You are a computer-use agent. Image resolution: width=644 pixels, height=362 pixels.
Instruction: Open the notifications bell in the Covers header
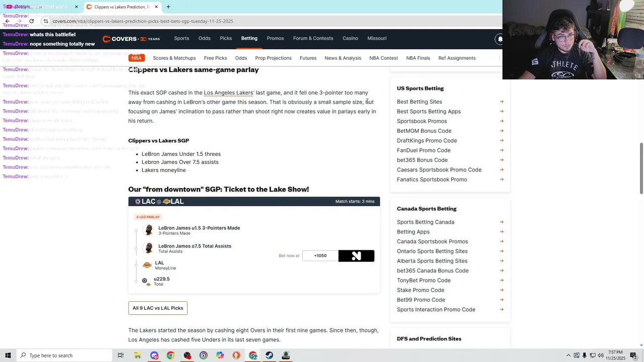click(x=500, y=39)
